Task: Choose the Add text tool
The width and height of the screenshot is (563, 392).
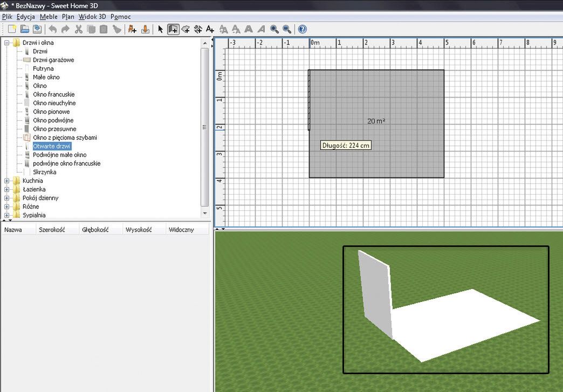Action: pyautogui.click(x=210, y=29)
